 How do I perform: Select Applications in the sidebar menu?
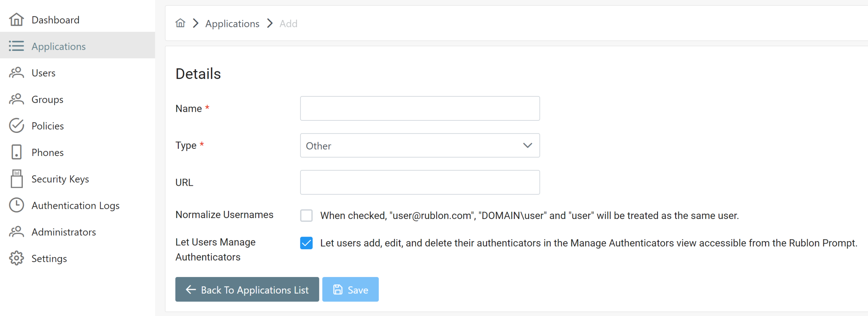click(59, 46)
